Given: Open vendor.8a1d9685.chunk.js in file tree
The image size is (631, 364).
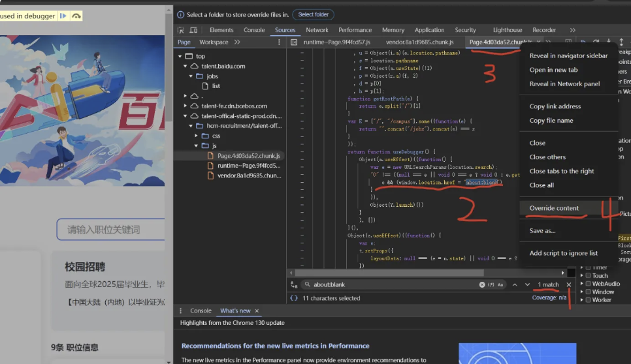Looking at the screenshot, I should pyautogui.click(x=248, y=175).
